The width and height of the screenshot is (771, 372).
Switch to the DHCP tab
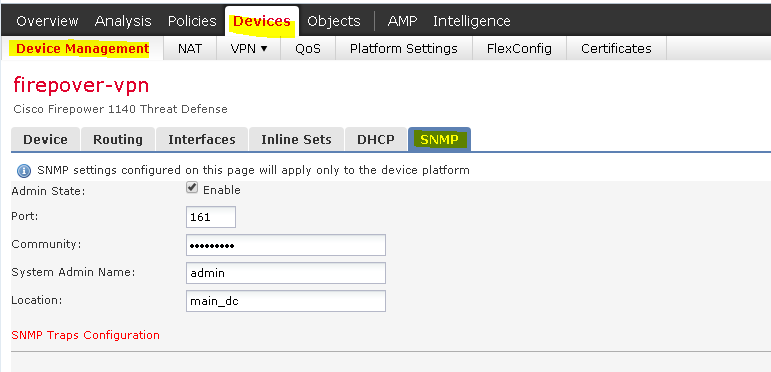click(376, 139)
